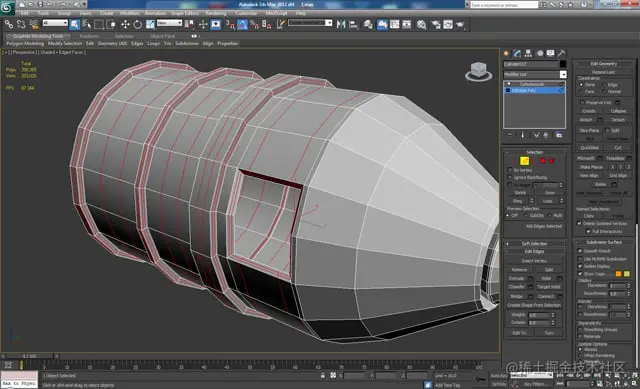The height and width of the screenshot is (389, 640).
Task: Click the Repeat Last button
Action: tap(604, 72)
